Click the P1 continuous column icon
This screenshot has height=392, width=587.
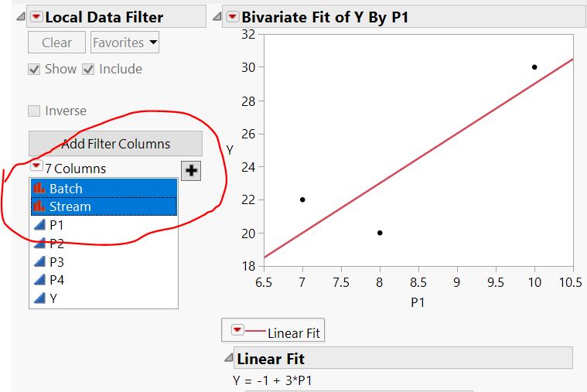coord(39,225)
